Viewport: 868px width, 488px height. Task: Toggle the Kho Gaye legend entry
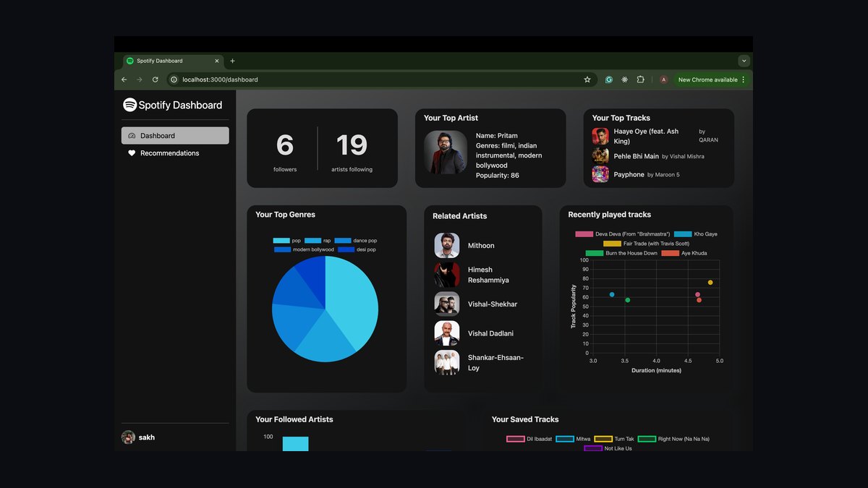[x=696, y=234]
